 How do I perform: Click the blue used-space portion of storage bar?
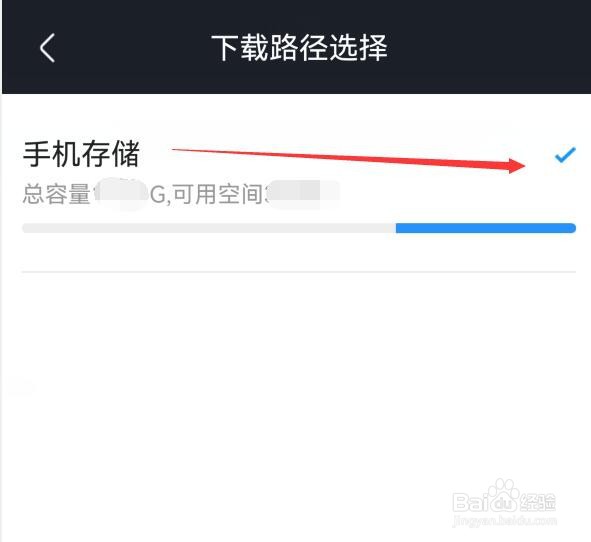pyautogui.click(x=485, y=228)
